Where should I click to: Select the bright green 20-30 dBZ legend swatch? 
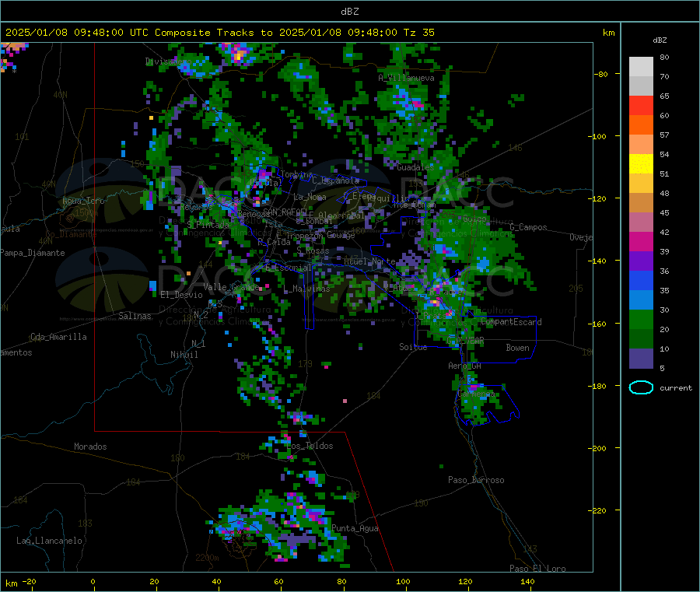(x=641, y=319)
